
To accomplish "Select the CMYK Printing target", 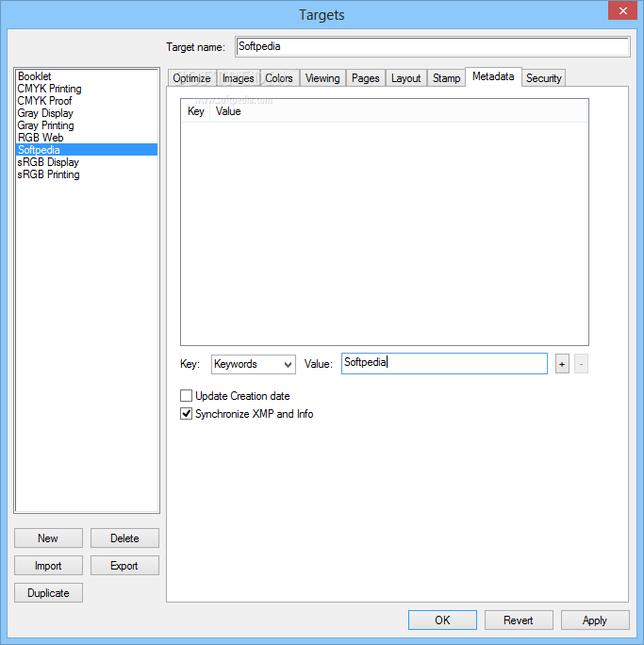I will (87, 89).
